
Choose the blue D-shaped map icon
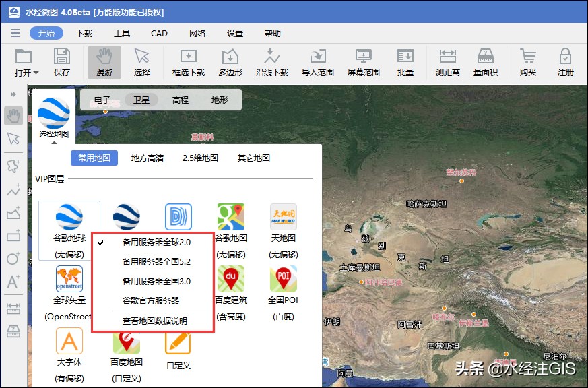tap(178, 217)
